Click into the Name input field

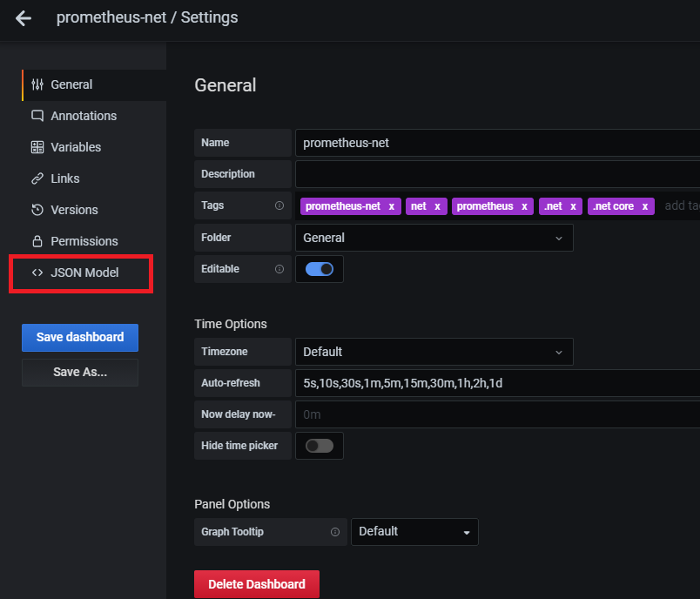pos(497,143)
